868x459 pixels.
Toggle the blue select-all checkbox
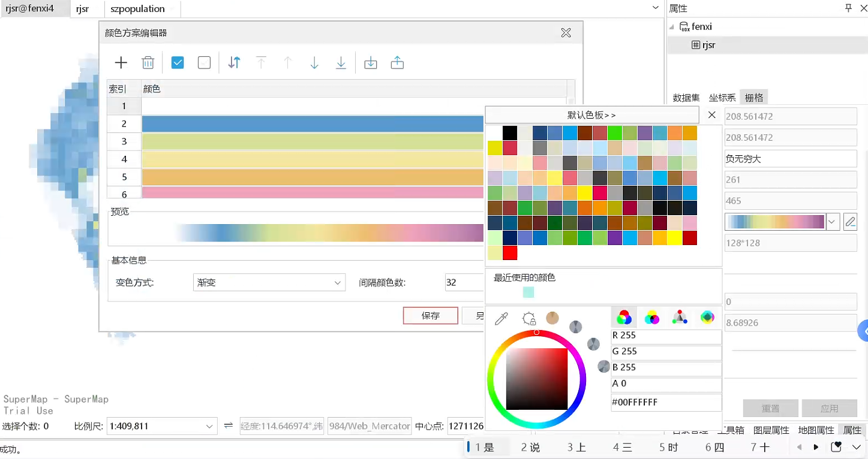coord(178,63)
